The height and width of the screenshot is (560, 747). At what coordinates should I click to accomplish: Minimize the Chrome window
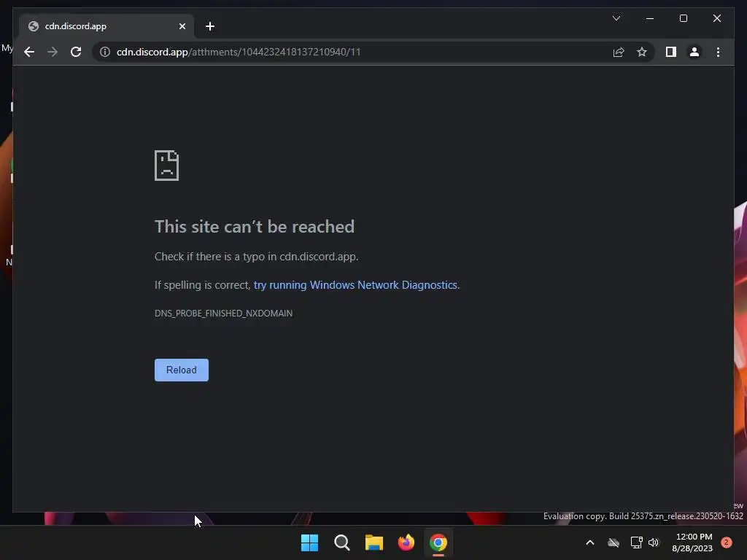(x=650, y=18)
